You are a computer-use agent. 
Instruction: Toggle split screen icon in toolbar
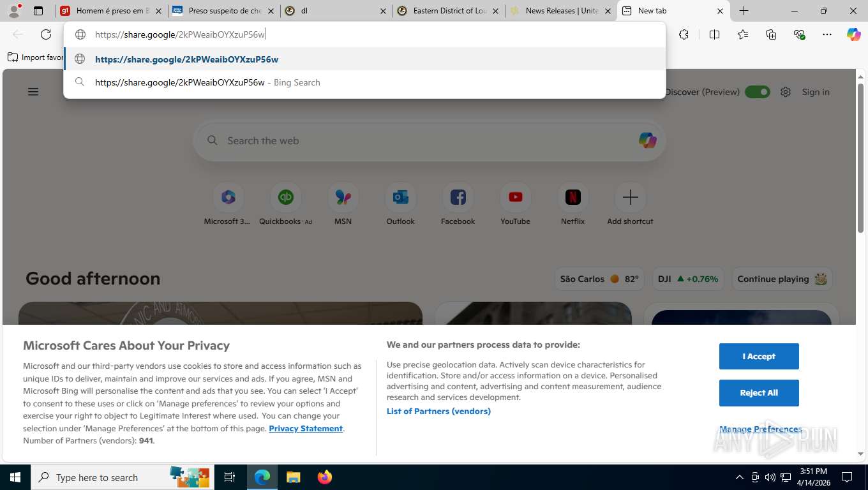tap(714, 34)
